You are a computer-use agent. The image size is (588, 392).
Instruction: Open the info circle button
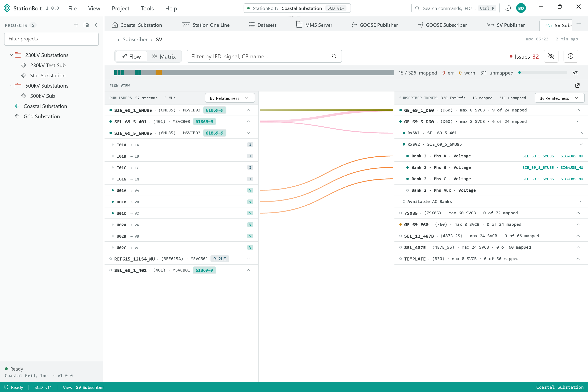point(571,56)
